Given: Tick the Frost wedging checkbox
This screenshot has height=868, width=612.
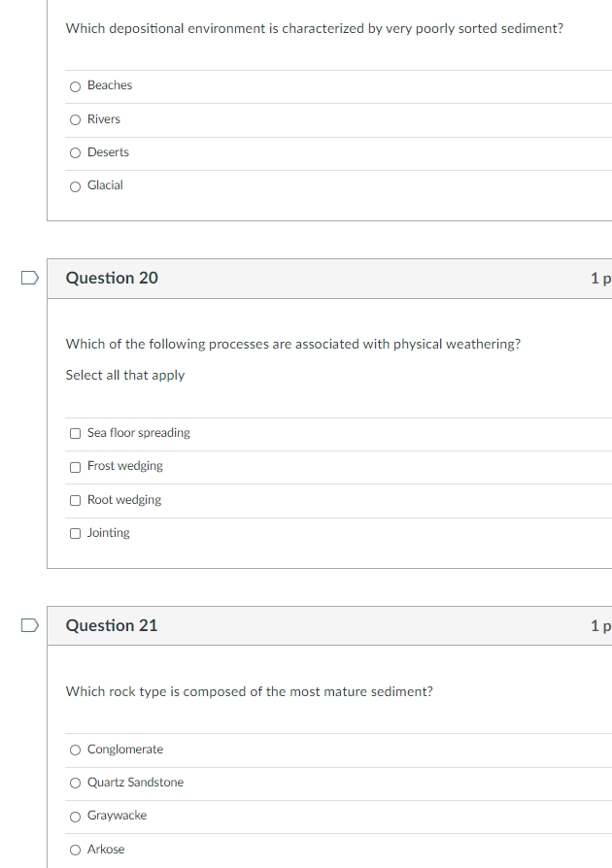Looking at the screenshot, I should 76,467.
